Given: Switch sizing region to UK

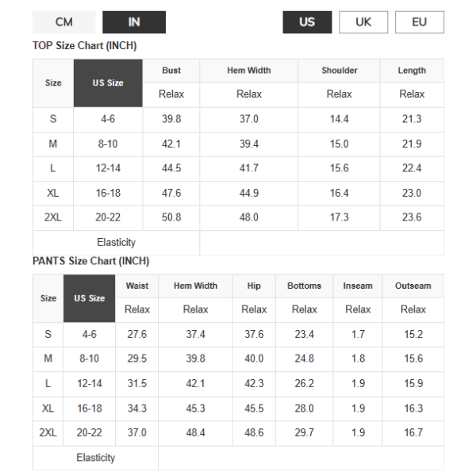Looking at the screenshot, I should pyautogui.click(x=363, y=22).
